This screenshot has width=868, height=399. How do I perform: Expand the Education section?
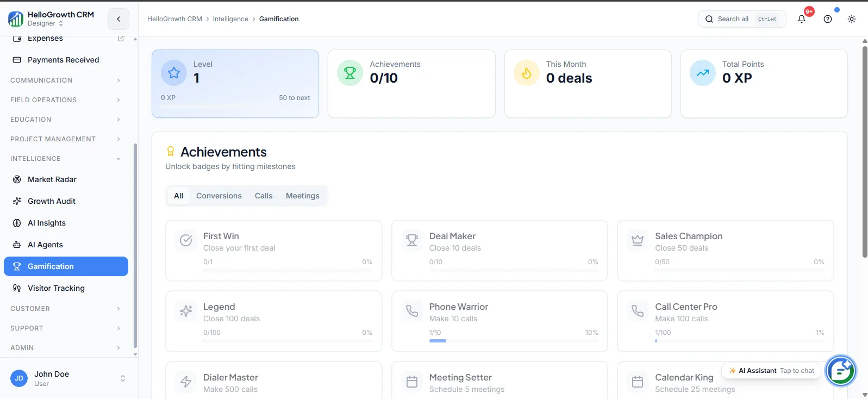65,120
